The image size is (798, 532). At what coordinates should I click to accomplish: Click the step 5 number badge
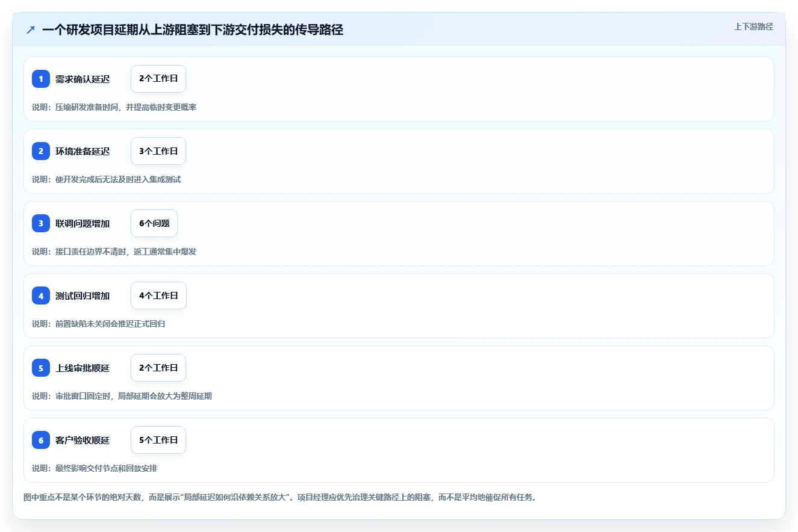point(41,368)
